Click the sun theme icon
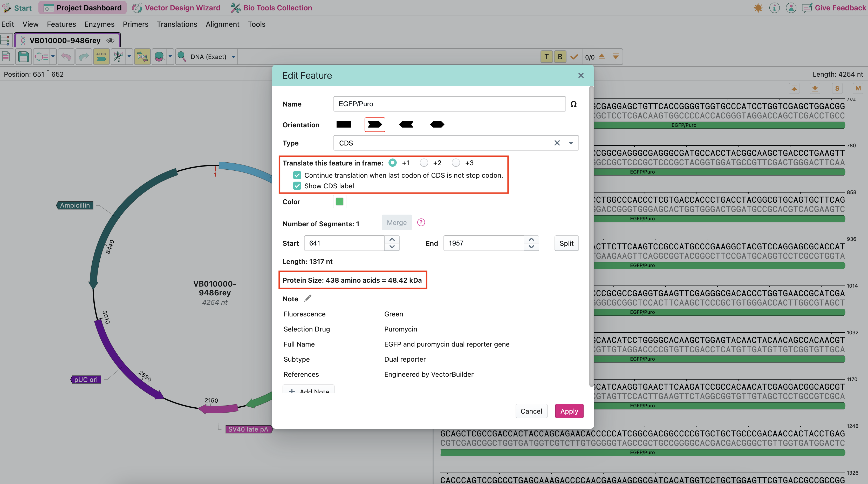868x484 pixels. tap(758, 8)
